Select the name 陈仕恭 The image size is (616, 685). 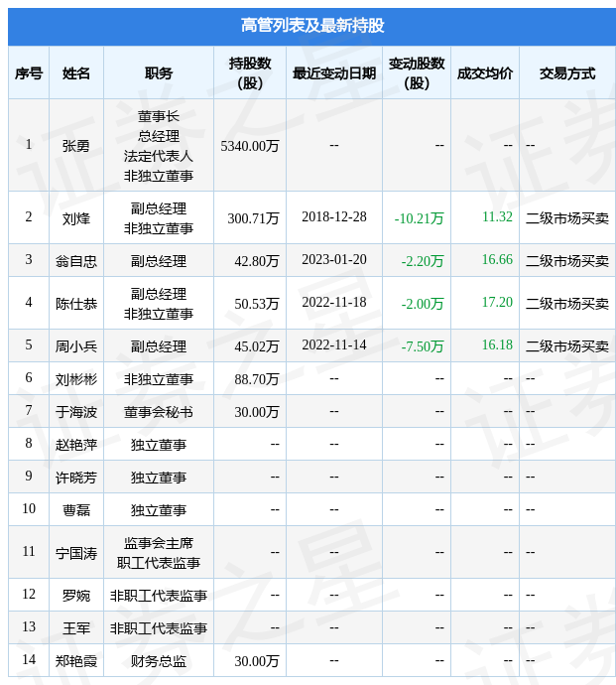coord(76,304)
